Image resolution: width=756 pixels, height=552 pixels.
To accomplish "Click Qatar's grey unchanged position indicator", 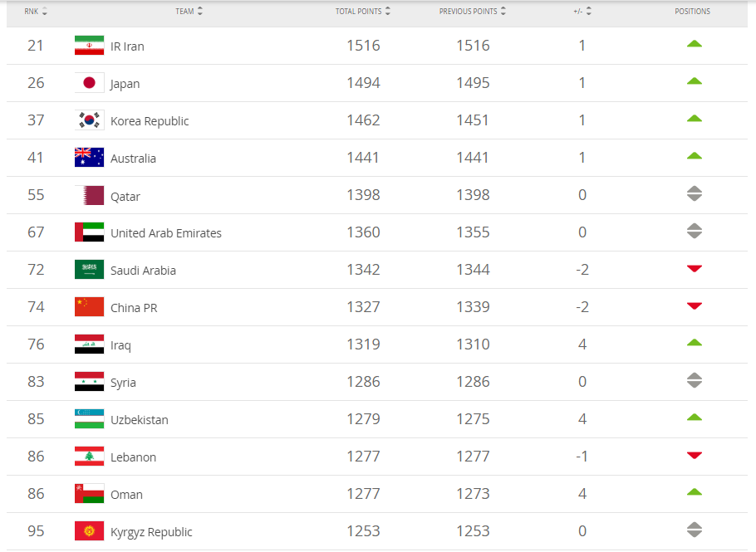I will click(x=695, y=194).
